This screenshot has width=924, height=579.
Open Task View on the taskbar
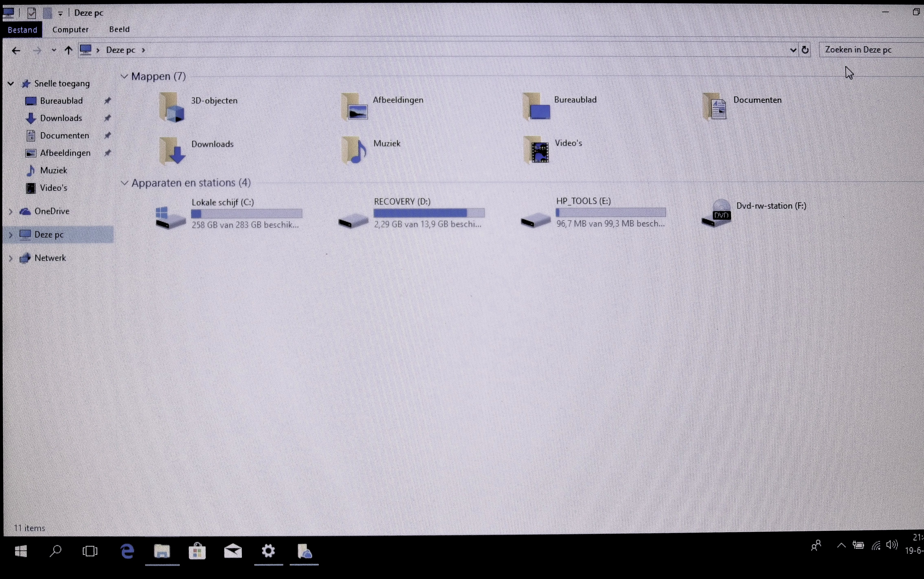(x=90, y=552)
